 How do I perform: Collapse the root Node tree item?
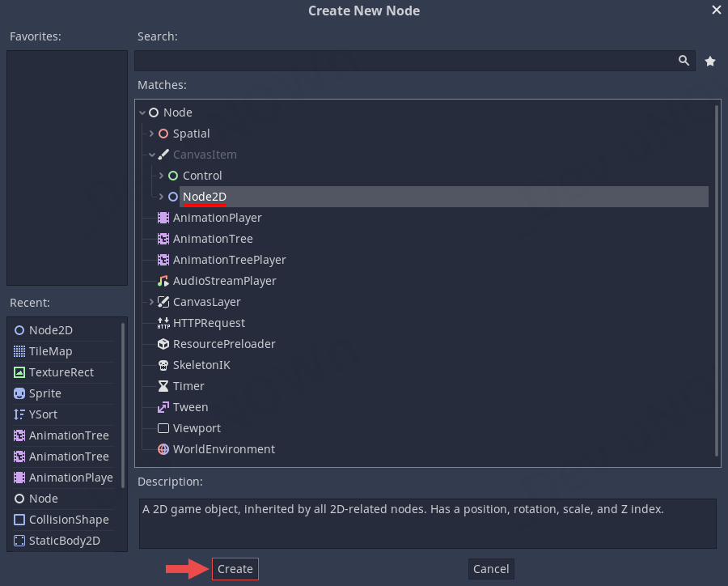pyautogui.click(x=142, y=113)
